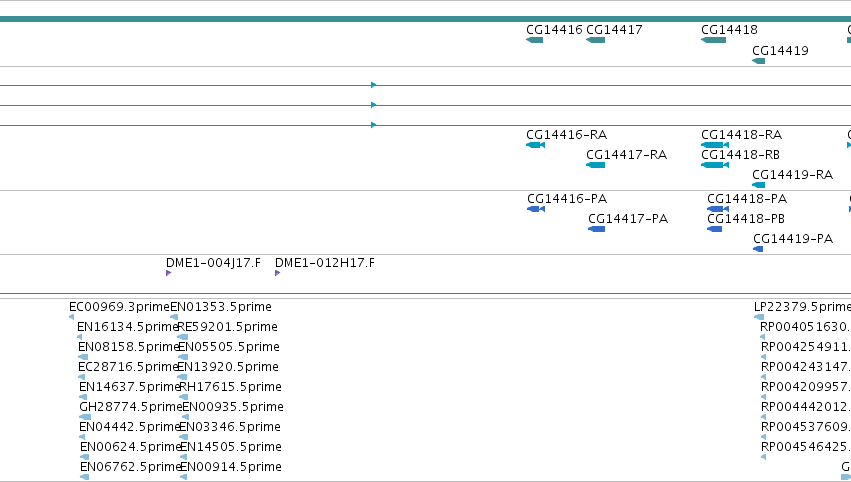Select EST glyph under EN06762.5prime

tap(84, 477)
